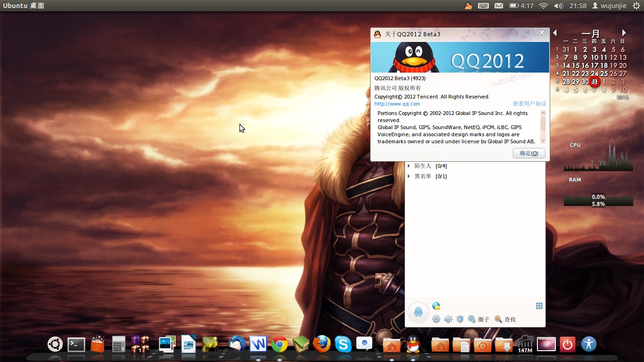The height and width of the screenshot is (362, 644).
Task: Open the sound volume indicator menu
Action: [x=559, y=6]
